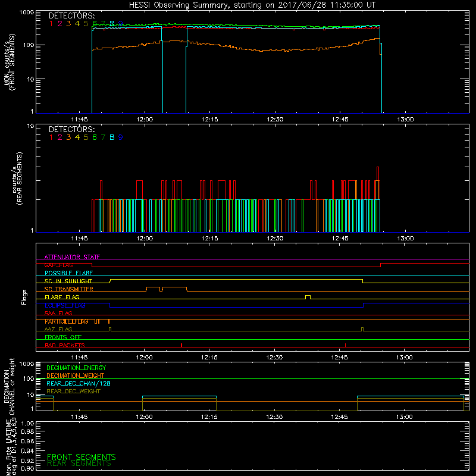Select detector number 1 in rear segments legend

click(x=51, y=137)
